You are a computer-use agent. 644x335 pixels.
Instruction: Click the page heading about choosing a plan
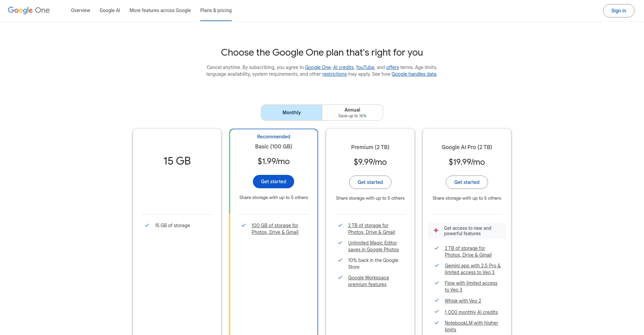point(322,53)
